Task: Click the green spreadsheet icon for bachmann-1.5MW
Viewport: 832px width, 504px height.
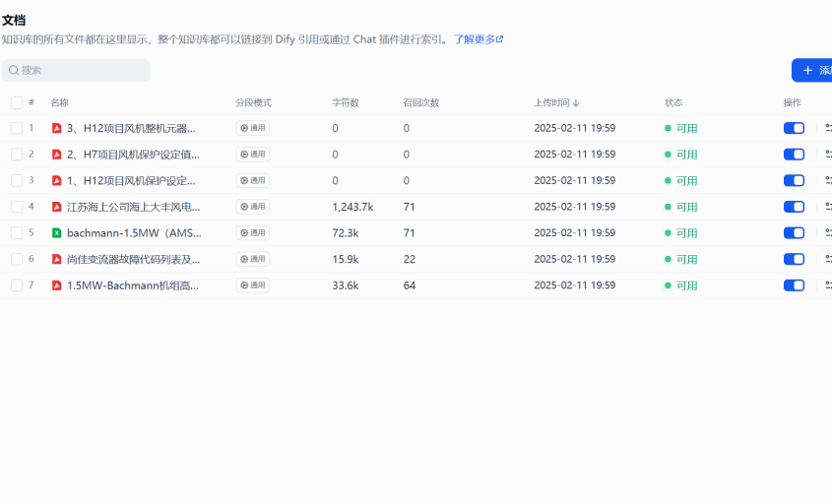Action: (x=57, y=233)
